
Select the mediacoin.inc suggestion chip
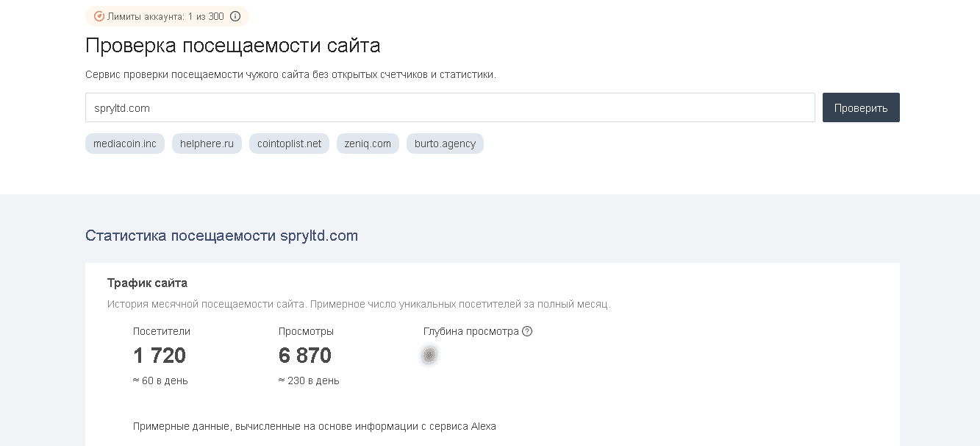click(x=124, y=144)
